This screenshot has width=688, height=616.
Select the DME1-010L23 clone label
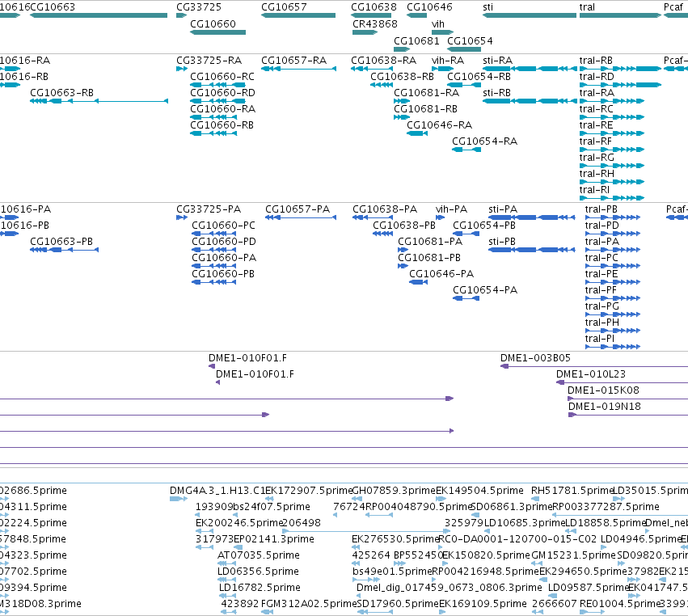(x=591, y=374)
